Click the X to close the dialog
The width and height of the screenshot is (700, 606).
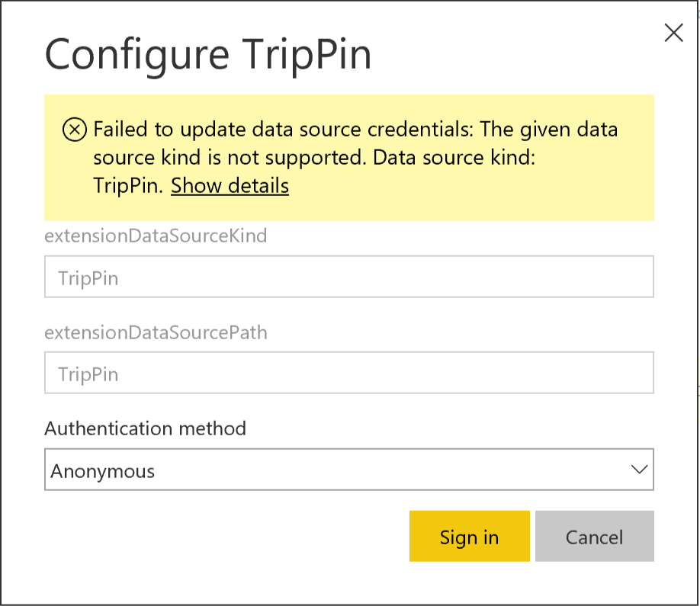tap(673, 33)
